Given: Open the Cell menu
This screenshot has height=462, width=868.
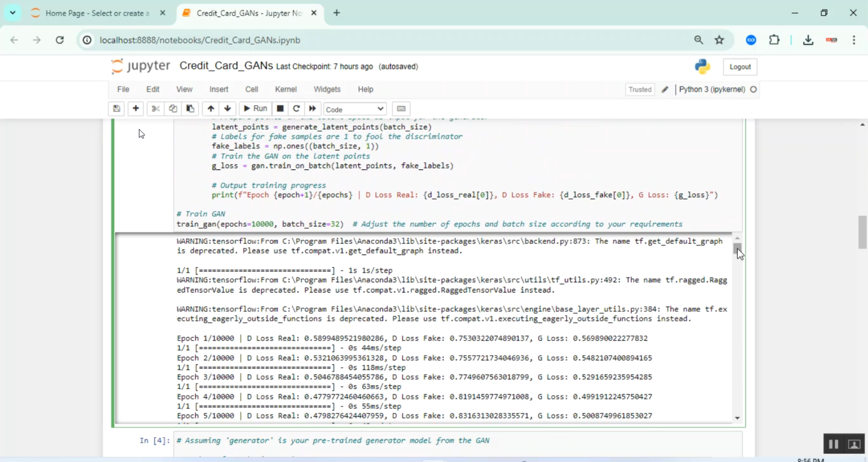Looking at the screenshot, I should click(x=252, y=90).
